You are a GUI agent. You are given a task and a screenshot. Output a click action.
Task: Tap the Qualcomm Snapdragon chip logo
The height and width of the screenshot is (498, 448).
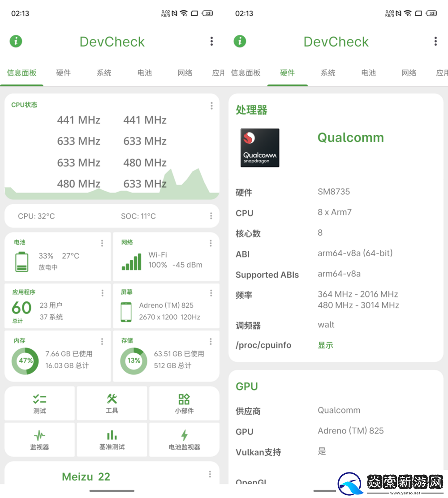[260, 148]
